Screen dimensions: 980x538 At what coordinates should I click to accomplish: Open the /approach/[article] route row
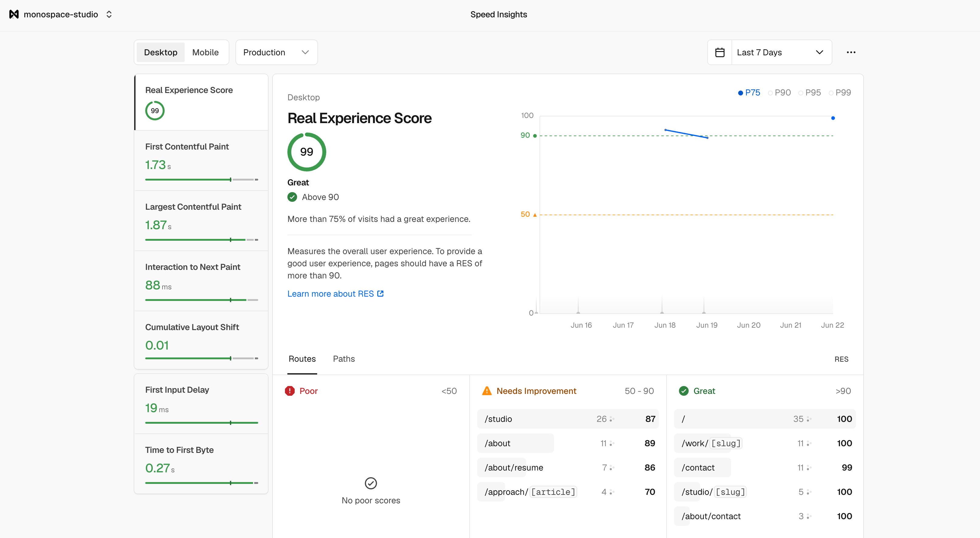[567, 492]
